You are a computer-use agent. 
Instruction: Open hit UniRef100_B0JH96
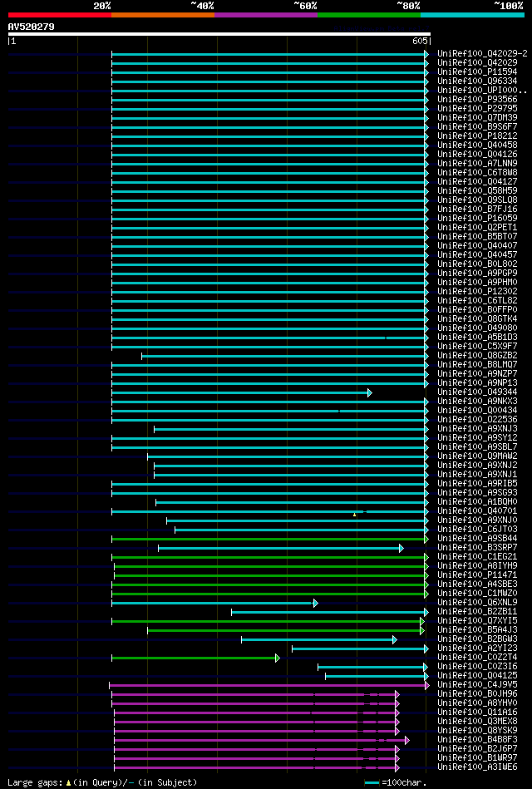477,694
